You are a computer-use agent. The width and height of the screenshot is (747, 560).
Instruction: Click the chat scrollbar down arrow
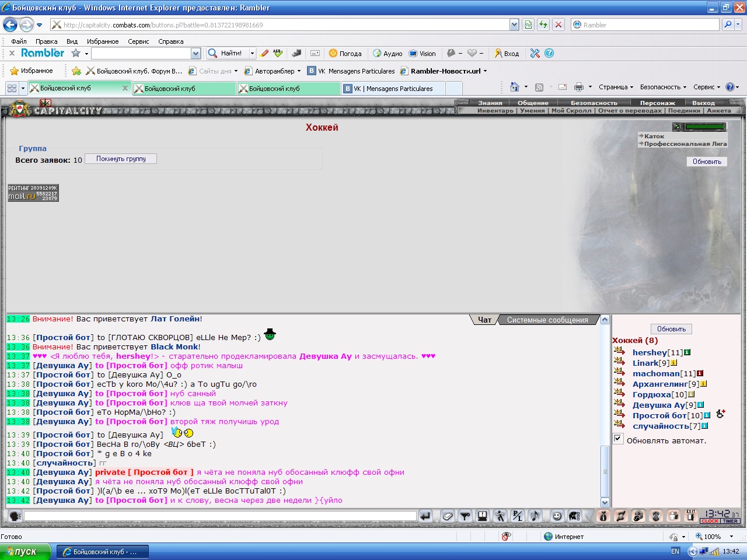tap(605, 502)
